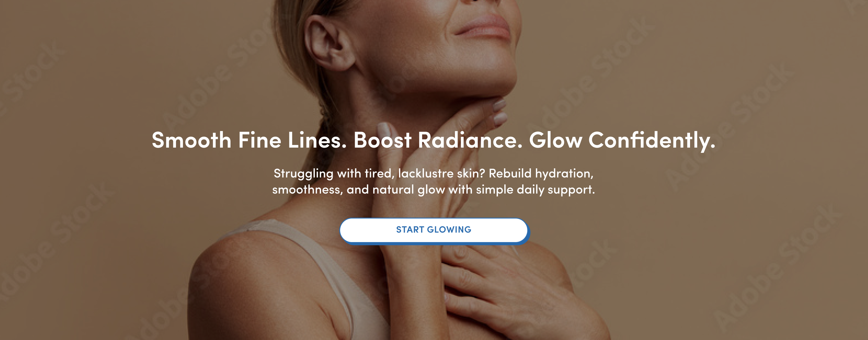Click the 'Boost Radiance.' heading phrase

click(x=438, y=140)
